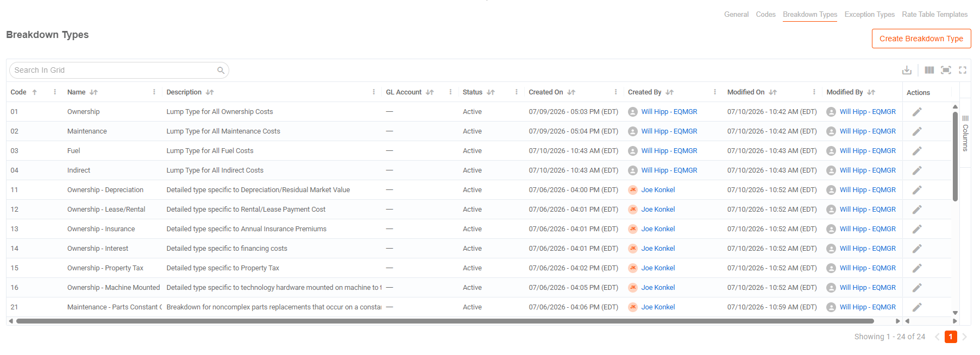Edit the 02 Maintenance row with its pencil icon
Viewport: 980px width, 355px height.
point(917,131)
